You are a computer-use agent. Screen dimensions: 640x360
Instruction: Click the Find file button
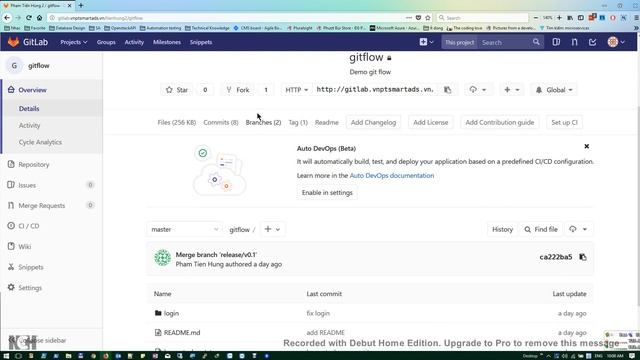pos(541,229)
